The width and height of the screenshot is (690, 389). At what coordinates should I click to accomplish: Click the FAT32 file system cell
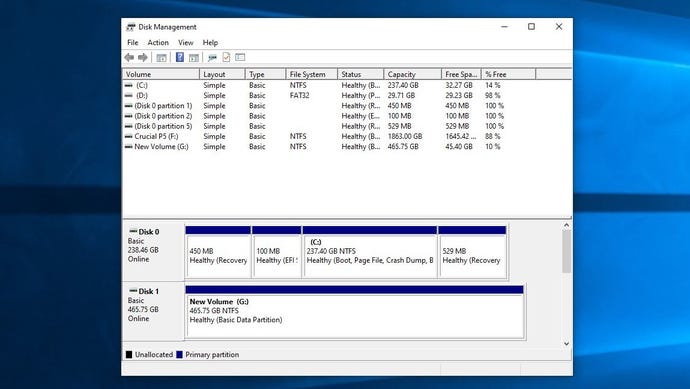(299, 95)
